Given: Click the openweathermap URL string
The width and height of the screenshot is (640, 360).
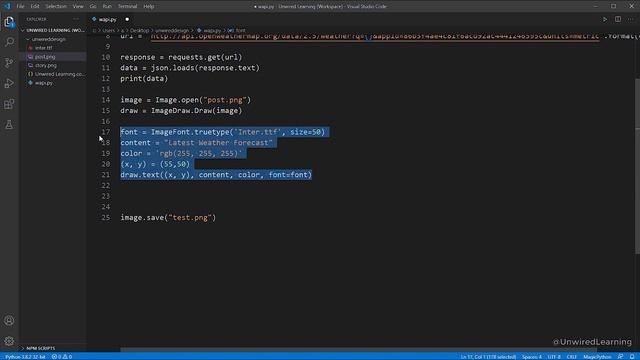Looking at the screenshot, I should pyautogui.click(x=375, y=36).
